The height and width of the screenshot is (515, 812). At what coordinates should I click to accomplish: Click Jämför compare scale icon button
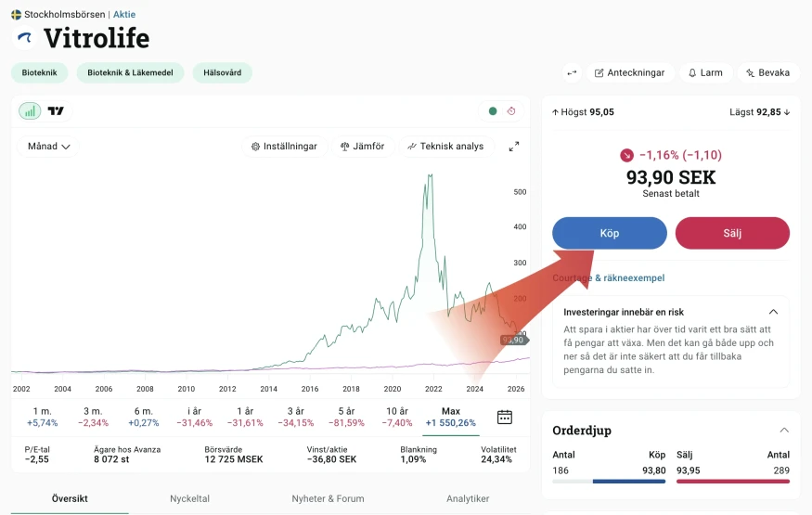tap(363, 147)
